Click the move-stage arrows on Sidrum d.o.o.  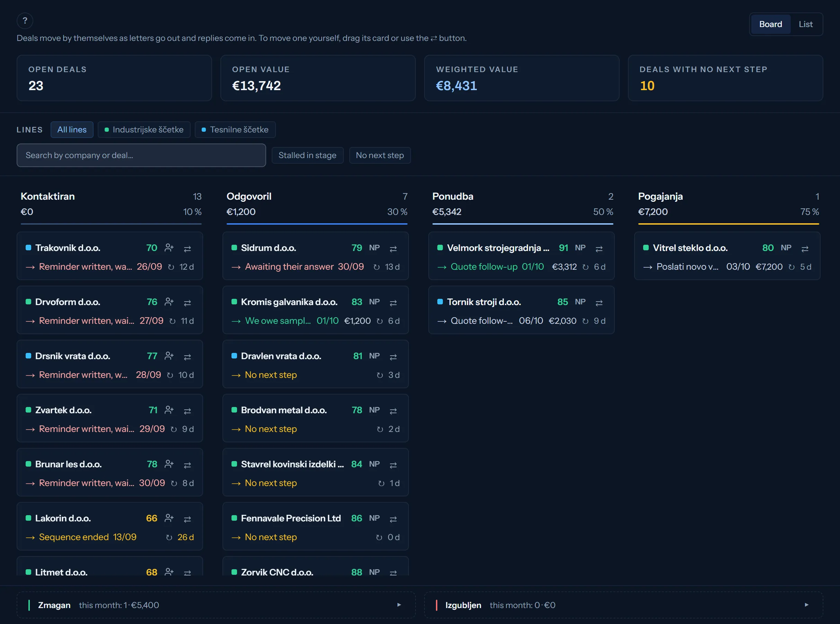pos(393,249)
